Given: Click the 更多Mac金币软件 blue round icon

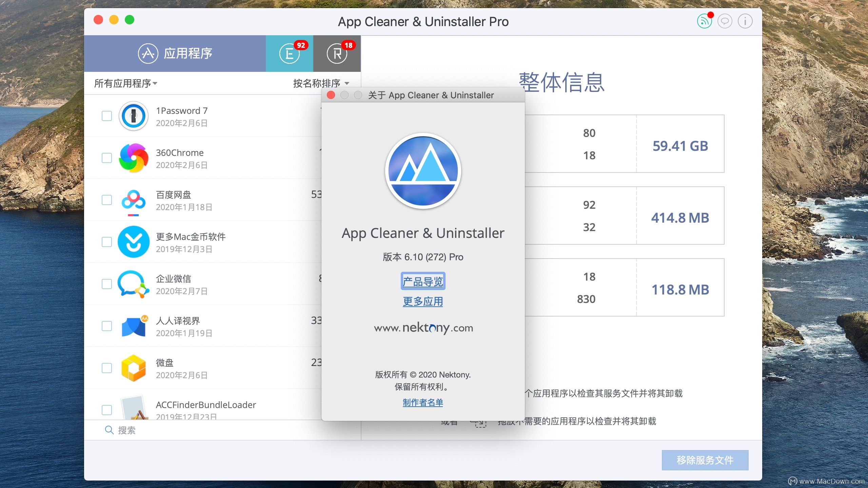Looking at the screenshot, I should click(134, 242).
